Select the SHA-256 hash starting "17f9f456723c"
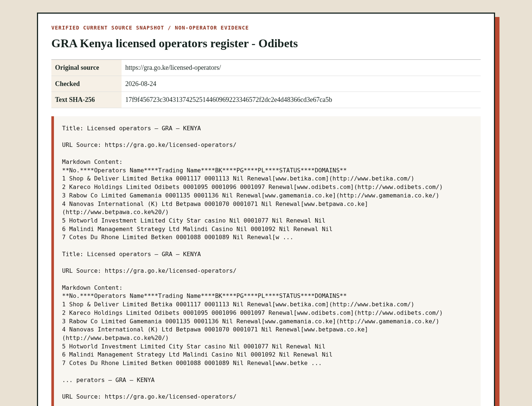This screenshot has height=406, width=532. (x=229, y=100)
